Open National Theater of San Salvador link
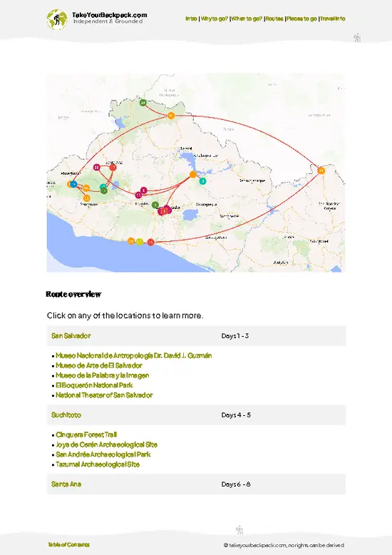392x555 pixels. [104, 395]
